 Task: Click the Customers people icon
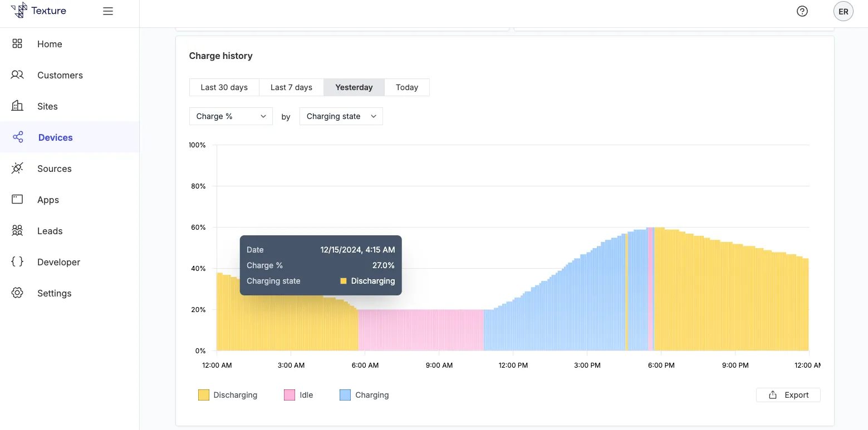17,75
